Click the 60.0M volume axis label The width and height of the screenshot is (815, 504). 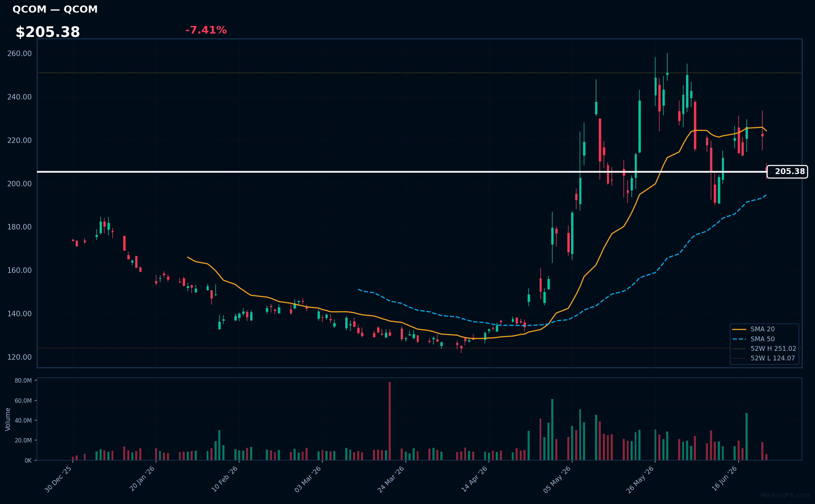pos(23,401)
